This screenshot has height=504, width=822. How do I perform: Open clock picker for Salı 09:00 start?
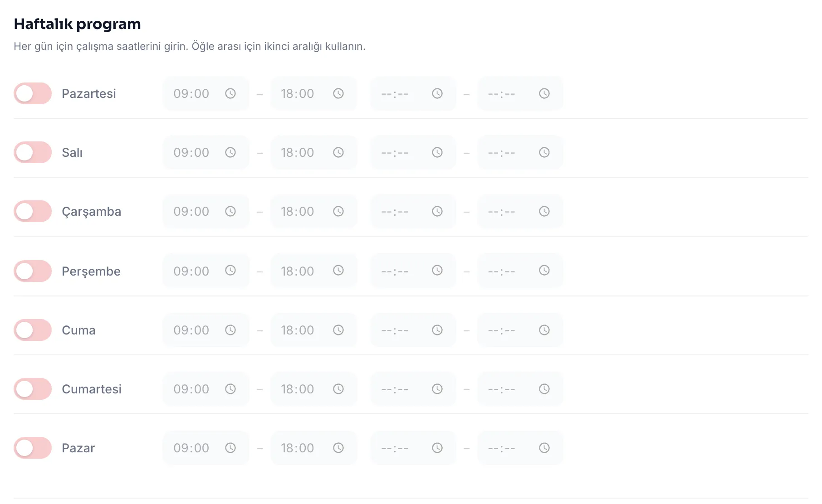coord(230,152)
